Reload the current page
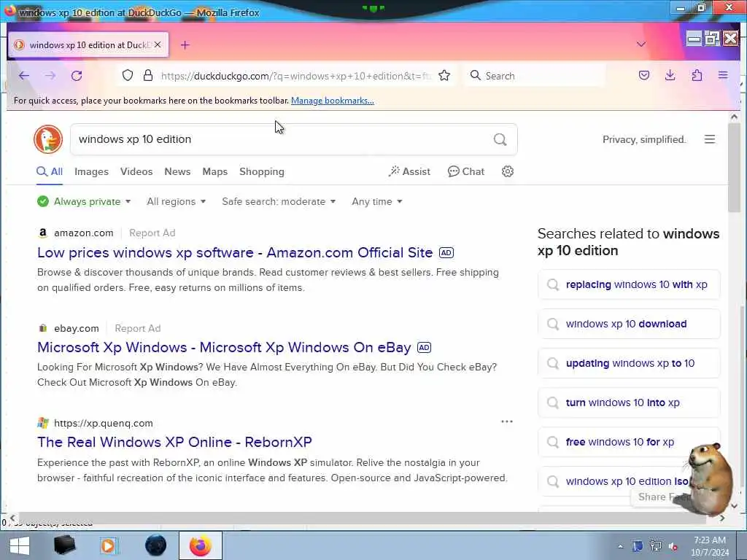This screenshot has width=747, height=560. click(x=77, y=76)
